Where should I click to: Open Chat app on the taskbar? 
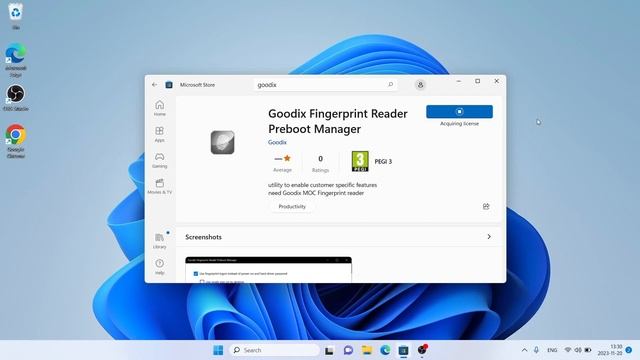(348, 350)
